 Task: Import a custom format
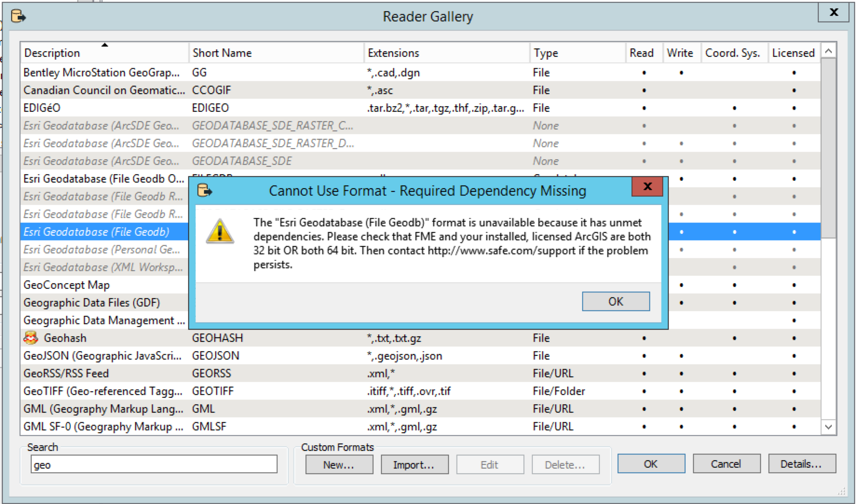414,464
